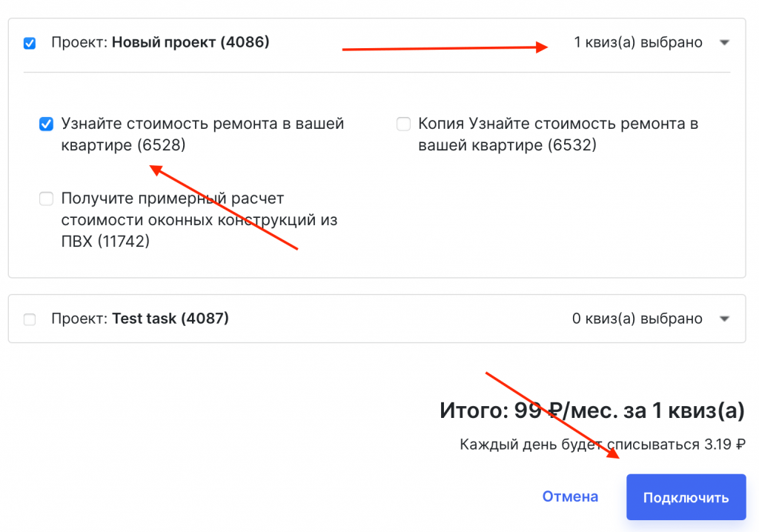The width and height of the screenshot is (759, 532).
Task: Click the daily charge 3.19 ₽ note
Action: [602, 445]
